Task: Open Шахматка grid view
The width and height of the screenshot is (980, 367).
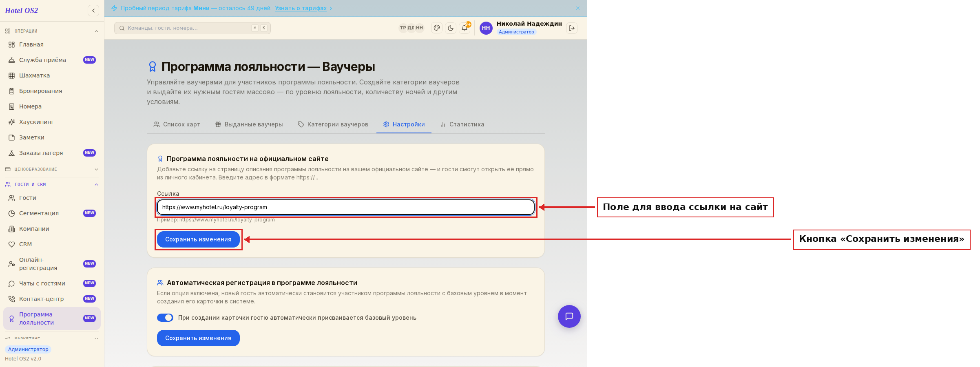Action: click(x=52, y=75)
